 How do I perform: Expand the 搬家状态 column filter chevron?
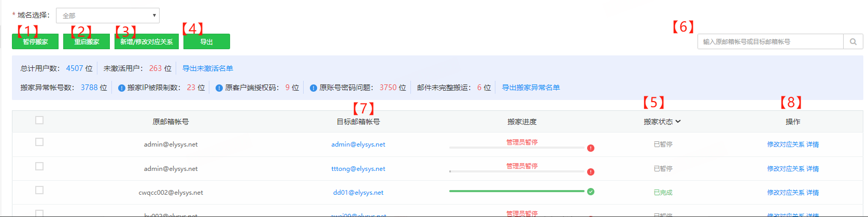coord(678,122)
